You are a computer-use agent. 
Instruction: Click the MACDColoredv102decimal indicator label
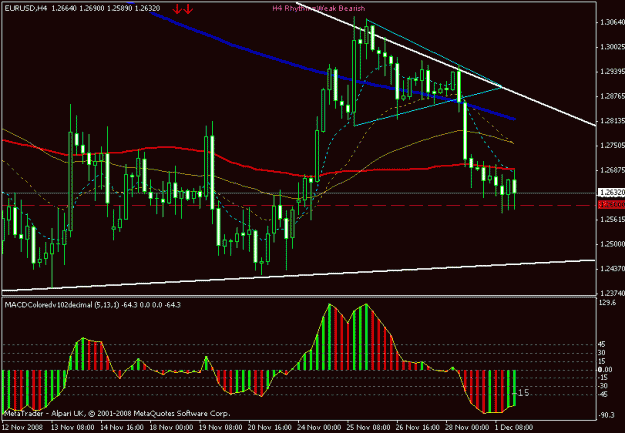(92, 305)
